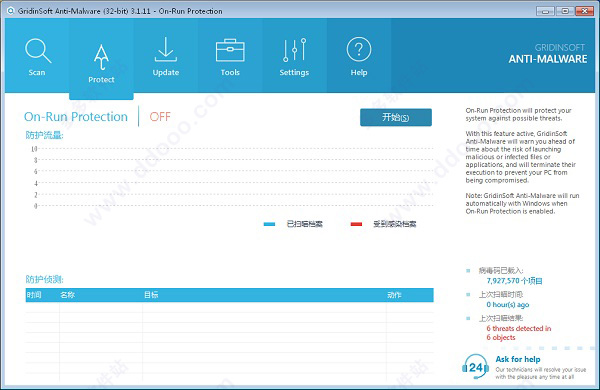Click the 6 threats detected in 6 objects result
The width and height of the screenshot is (600, 390).
[518, 333]
